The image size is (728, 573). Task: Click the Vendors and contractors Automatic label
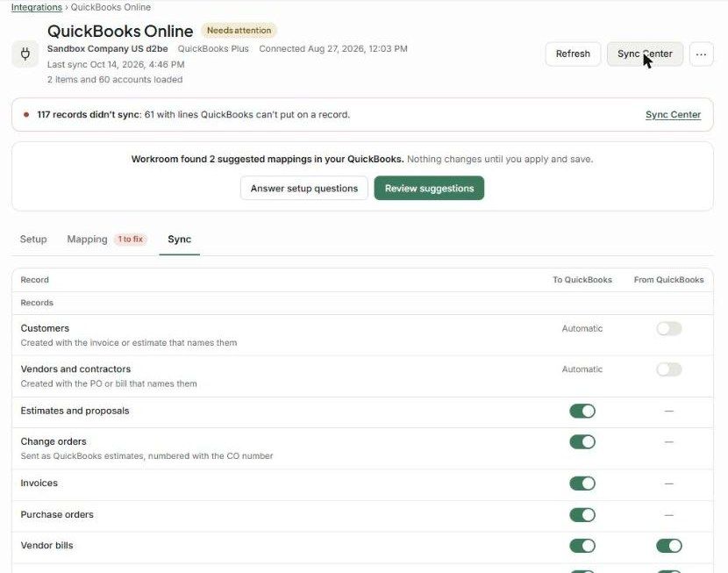(x=582, y=369)
